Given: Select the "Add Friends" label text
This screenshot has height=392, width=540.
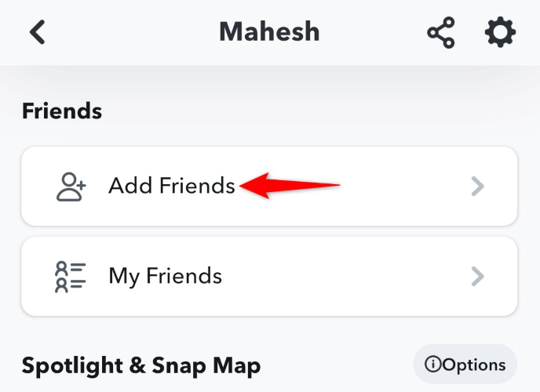Looking at the screenshot, I should [x=172, y=186].
